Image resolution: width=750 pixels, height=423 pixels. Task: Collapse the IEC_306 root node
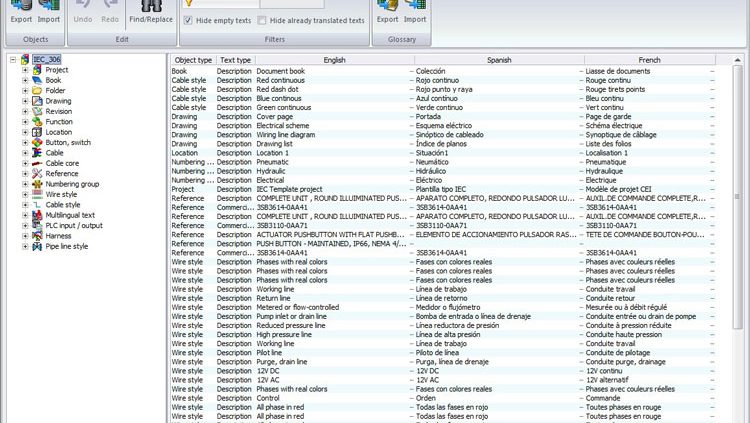(x=13, y=60)
